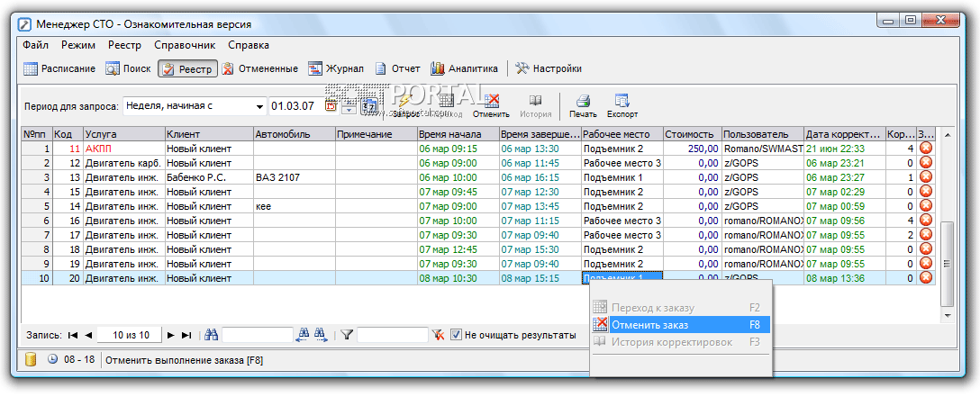The width and height of the screenshot is (980, 397).
Task: Click the red cancel icon in the Бабенко Р.С. row
Action: coord(926,176)
